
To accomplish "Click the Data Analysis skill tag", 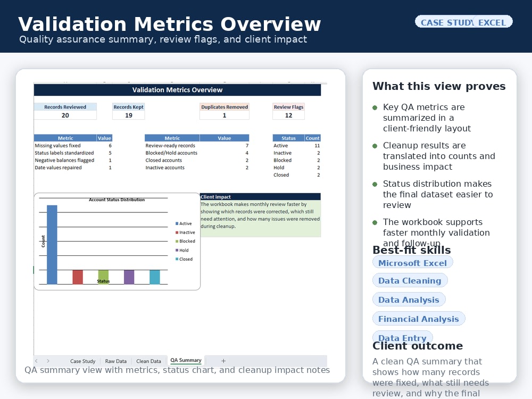I will point(409,300).
